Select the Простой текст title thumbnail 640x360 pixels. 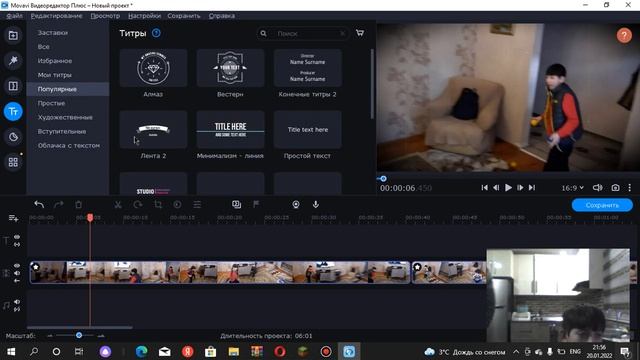[307, 130]
